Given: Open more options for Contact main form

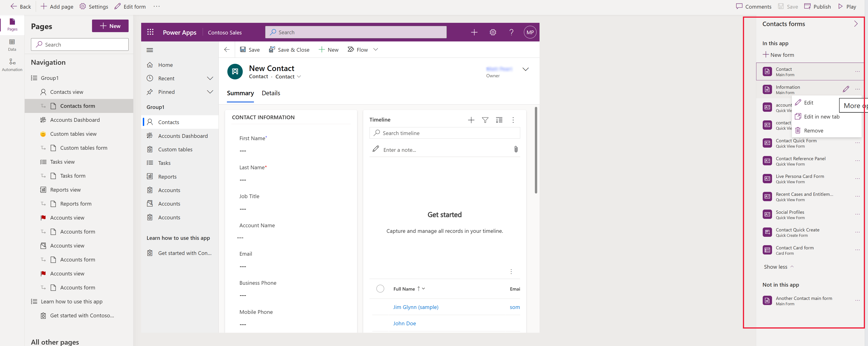Looking at the screenshot, I should pos(857,71).
